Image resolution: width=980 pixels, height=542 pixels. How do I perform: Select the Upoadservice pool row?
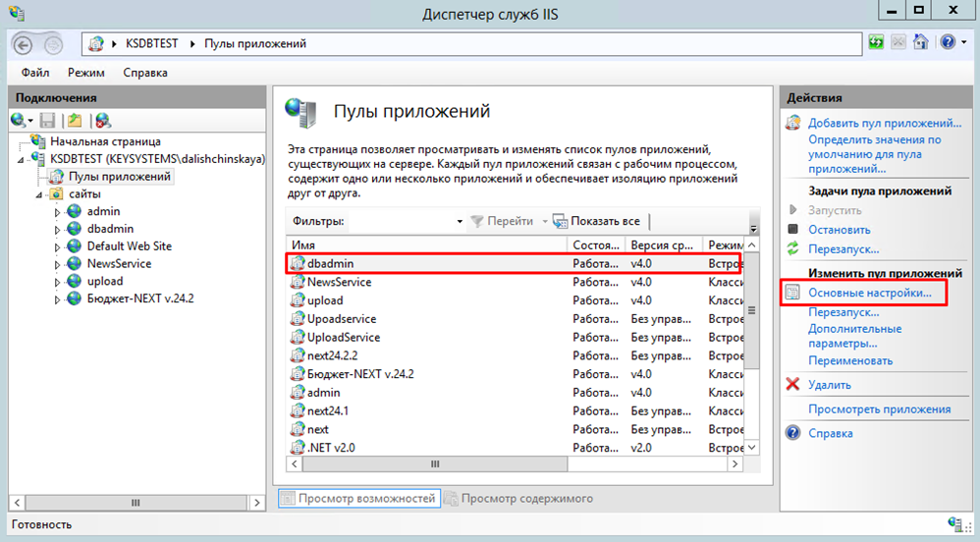[517, 319]
